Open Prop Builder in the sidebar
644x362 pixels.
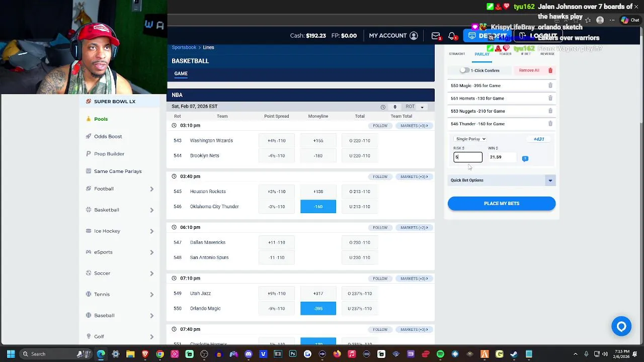pyautogui.click(x=109, y=154)
